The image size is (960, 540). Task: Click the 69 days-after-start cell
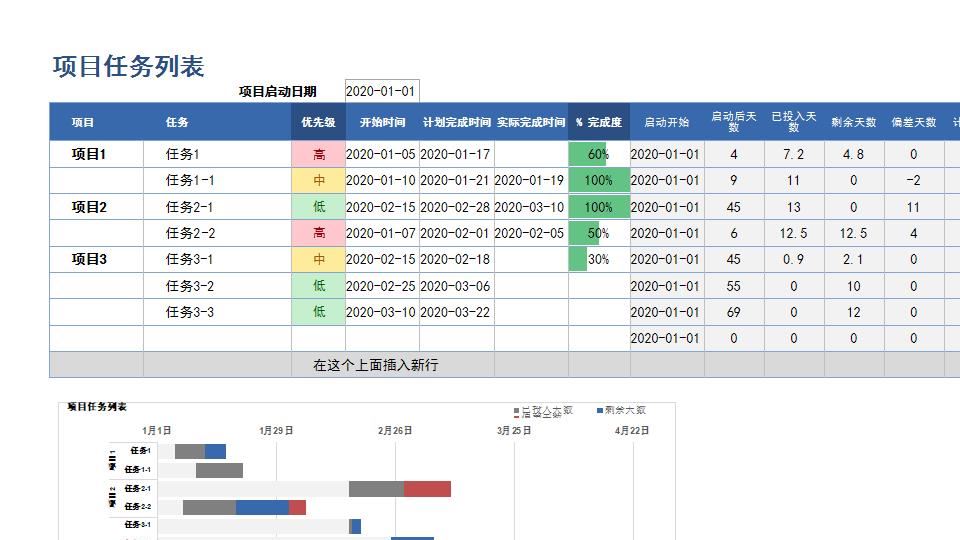click(x=734, y=312)
